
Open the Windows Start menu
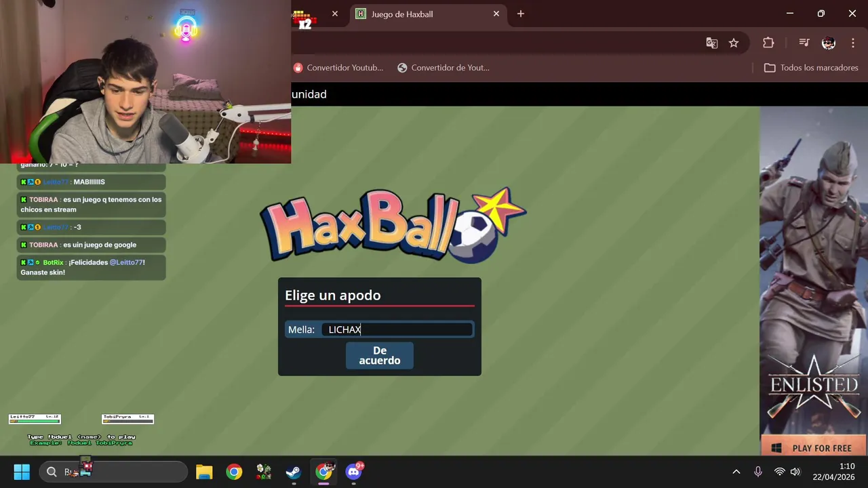[22, 472]
